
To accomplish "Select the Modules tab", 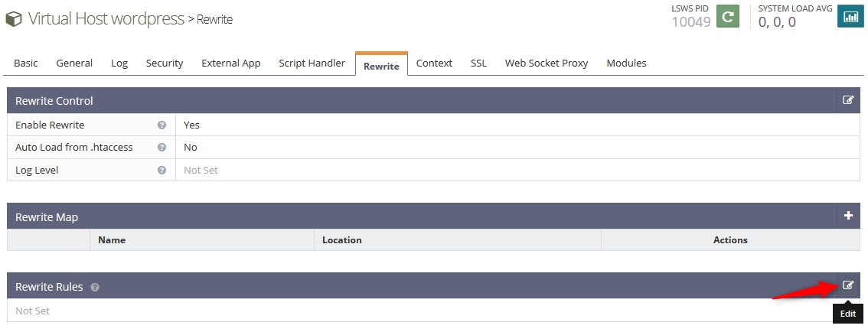I will (x=626, y=63).
